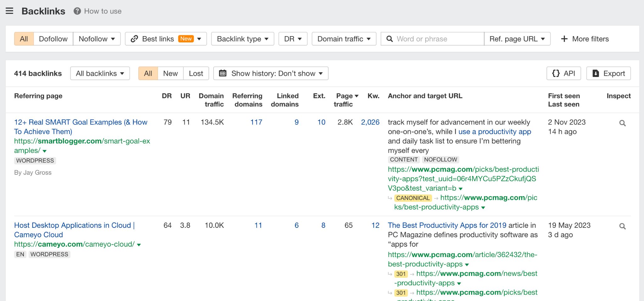The width and height of the screenshot is (644, 301).
Task: Expand the smartblogger.com URL options caret
Action: pos(44,151)
